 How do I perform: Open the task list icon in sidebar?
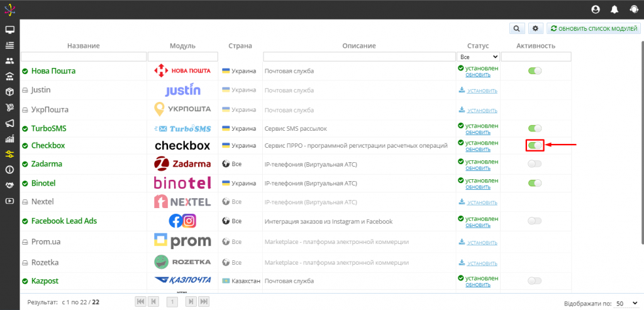pyautogui.click(x=9, y=45)
